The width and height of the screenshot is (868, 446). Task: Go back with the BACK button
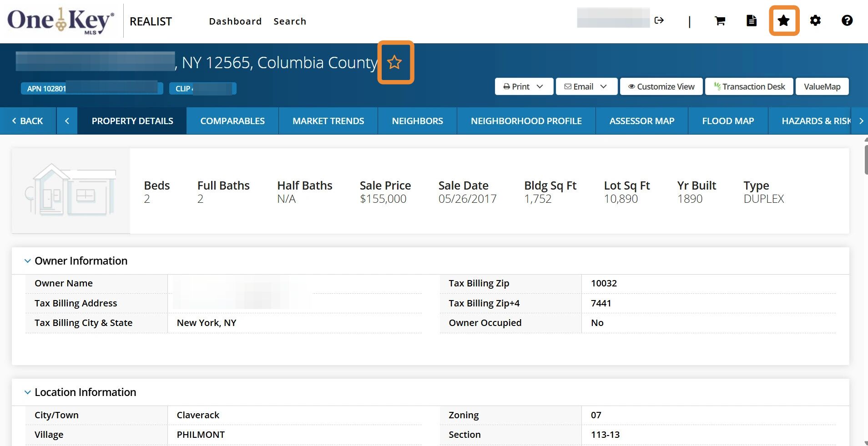tap(28, 121)
